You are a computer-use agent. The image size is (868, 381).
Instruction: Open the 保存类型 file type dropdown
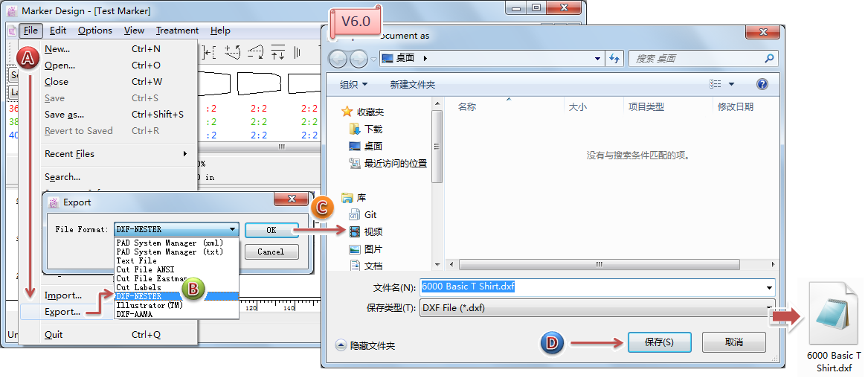(x=768, y=307)
